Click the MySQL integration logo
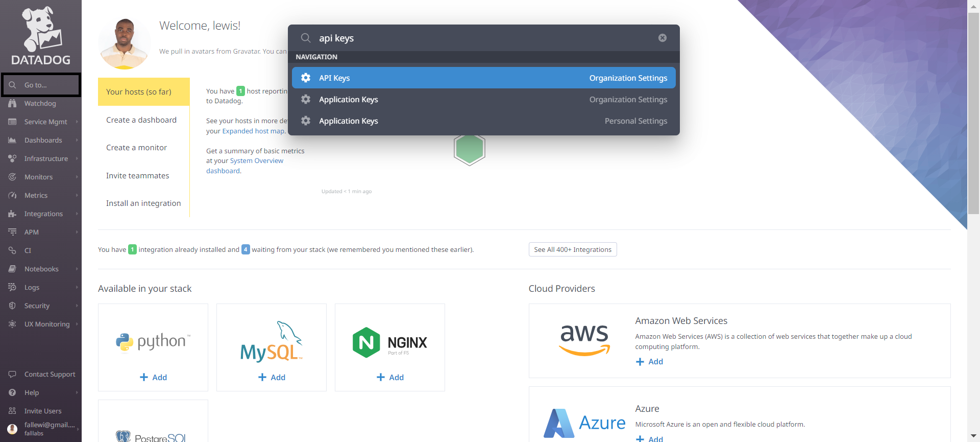This screenshot has width=980, height=442. click(272, 341)
